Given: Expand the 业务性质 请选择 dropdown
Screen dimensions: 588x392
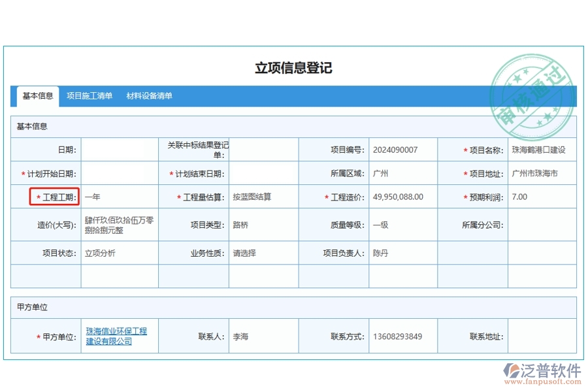Looking at the screenshot, I should pos(263,253).
